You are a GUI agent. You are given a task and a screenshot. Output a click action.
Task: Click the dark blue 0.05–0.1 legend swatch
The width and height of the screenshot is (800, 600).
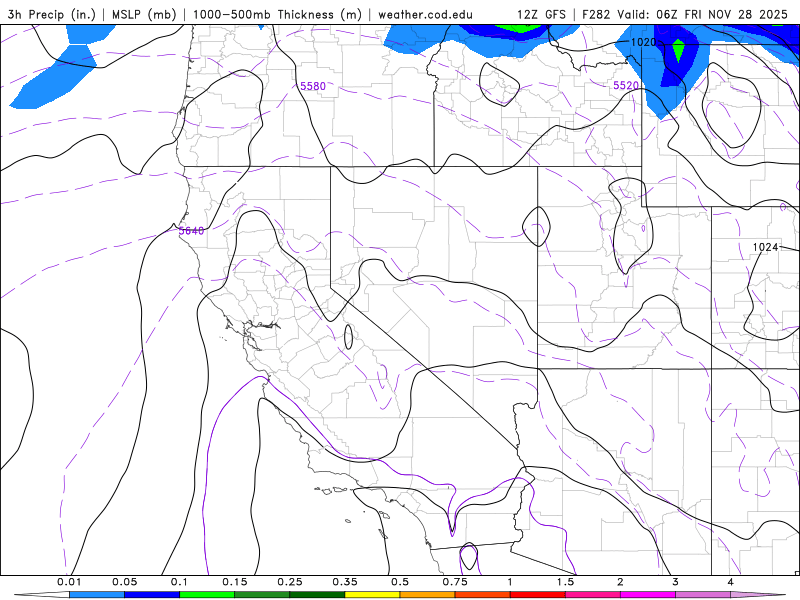coord(152,595)
